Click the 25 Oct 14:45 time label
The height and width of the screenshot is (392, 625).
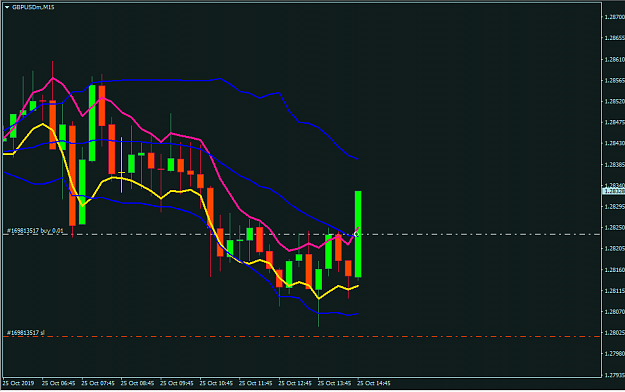point(374,383)
